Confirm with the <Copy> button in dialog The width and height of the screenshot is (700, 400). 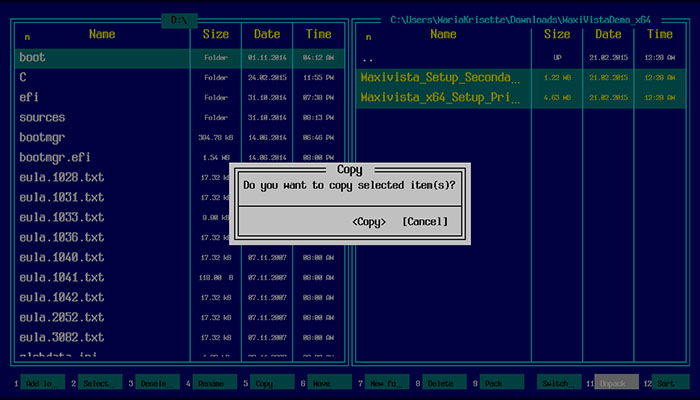click(x=369, y=222)
